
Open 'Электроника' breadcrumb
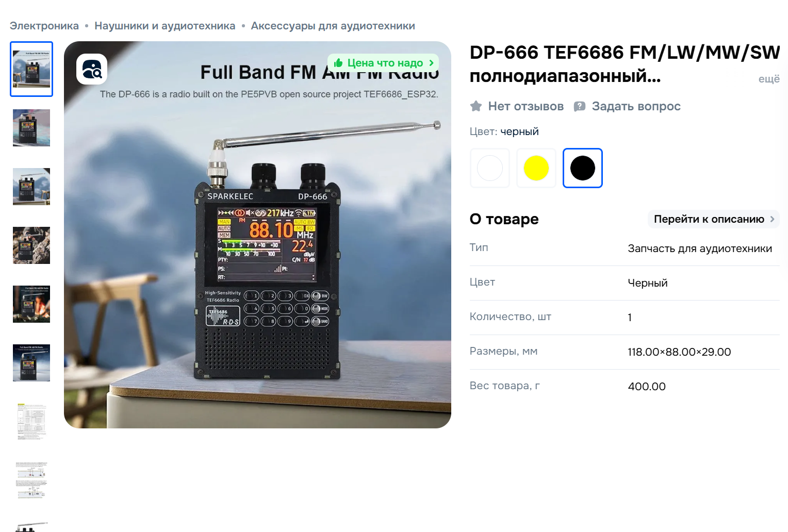pos(44,26)
